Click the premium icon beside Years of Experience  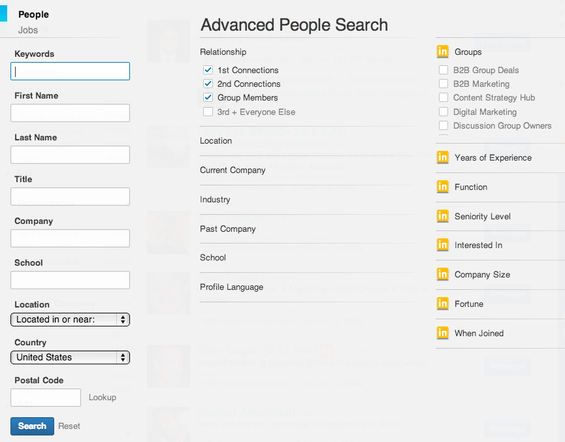442,157
